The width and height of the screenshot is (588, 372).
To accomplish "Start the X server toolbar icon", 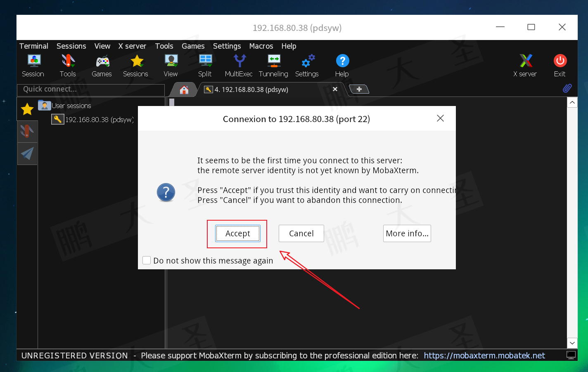I will tap(525, 66).
